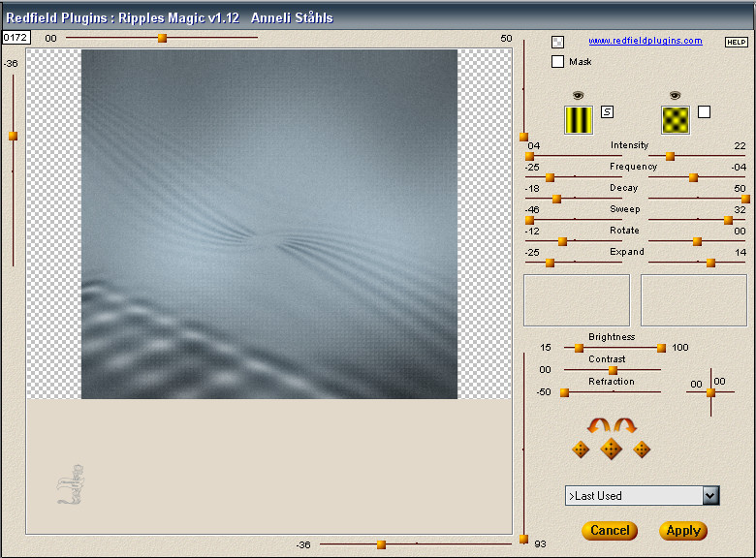Click the left small dice randomizer
The height and width of the screenshot is (558, 756).
(581, 449)
